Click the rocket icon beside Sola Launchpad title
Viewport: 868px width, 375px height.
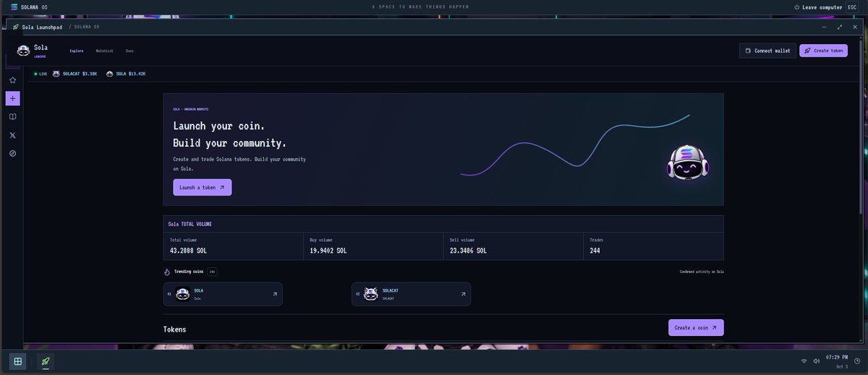16,27
